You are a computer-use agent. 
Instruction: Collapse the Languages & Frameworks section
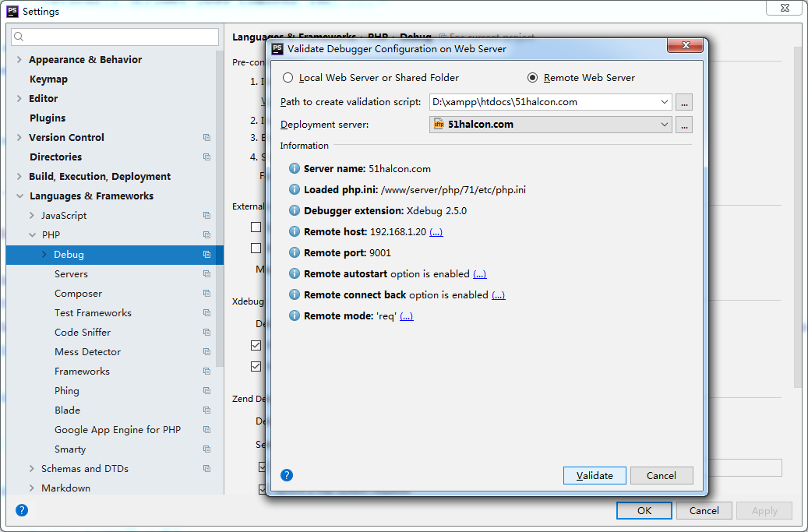19,196
